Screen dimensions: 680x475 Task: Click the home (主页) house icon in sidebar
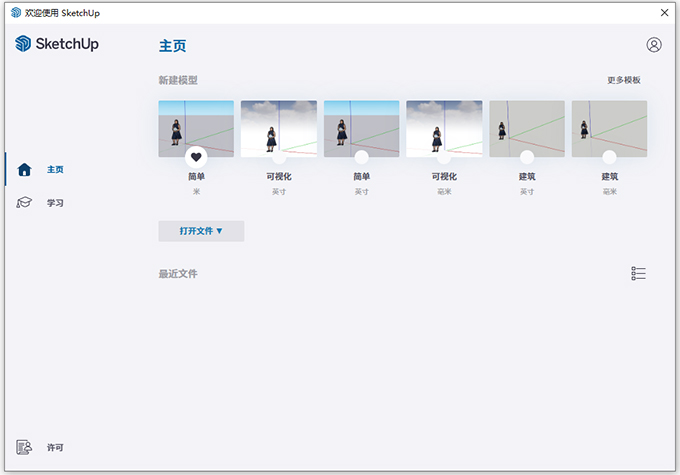[x=25, y=170]
